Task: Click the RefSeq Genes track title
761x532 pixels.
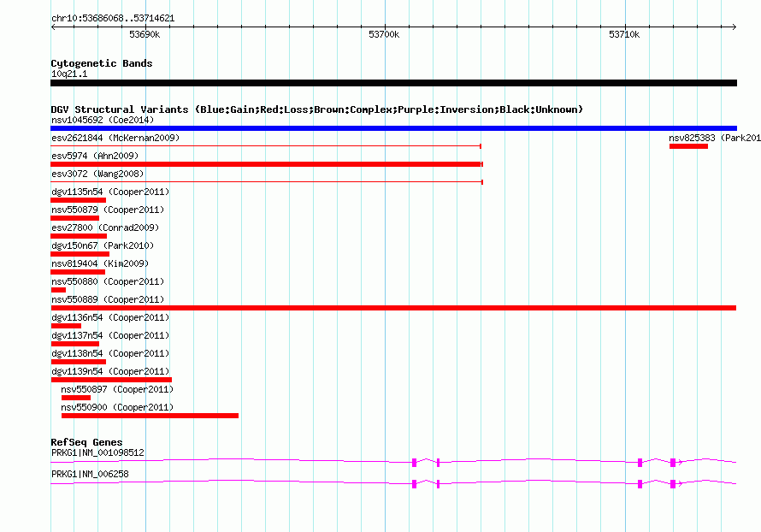Action: coord(86,442)
